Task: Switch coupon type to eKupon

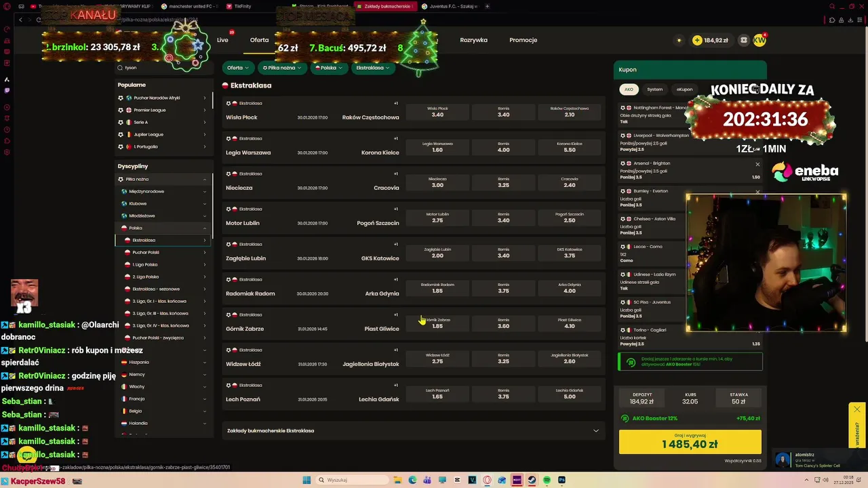Action: tap(684, 89)
